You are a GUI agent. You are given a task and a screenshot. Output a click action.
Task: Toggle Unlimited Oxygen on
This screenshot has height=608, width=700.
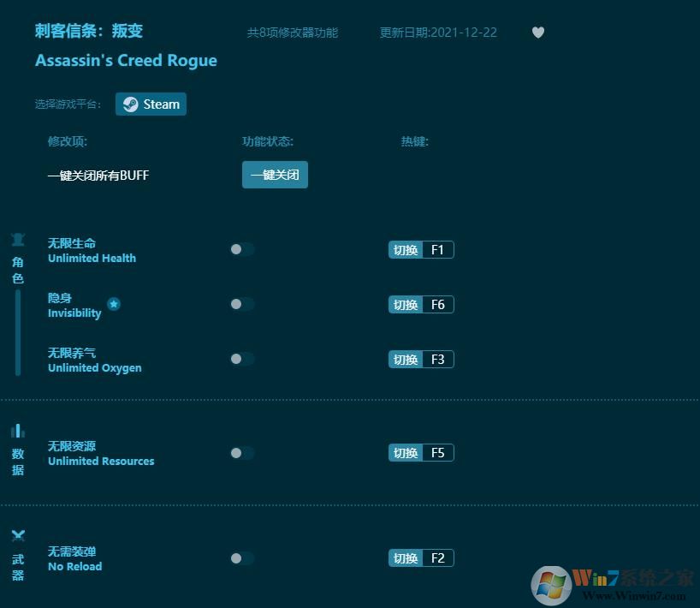click(241, 359)
